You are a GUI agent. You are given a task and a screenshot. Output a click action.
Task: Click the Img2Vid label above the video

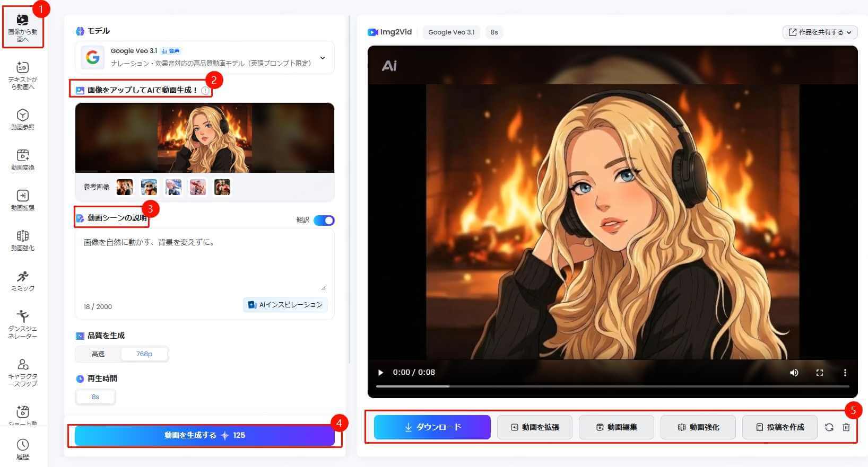[x=390, y=32]
